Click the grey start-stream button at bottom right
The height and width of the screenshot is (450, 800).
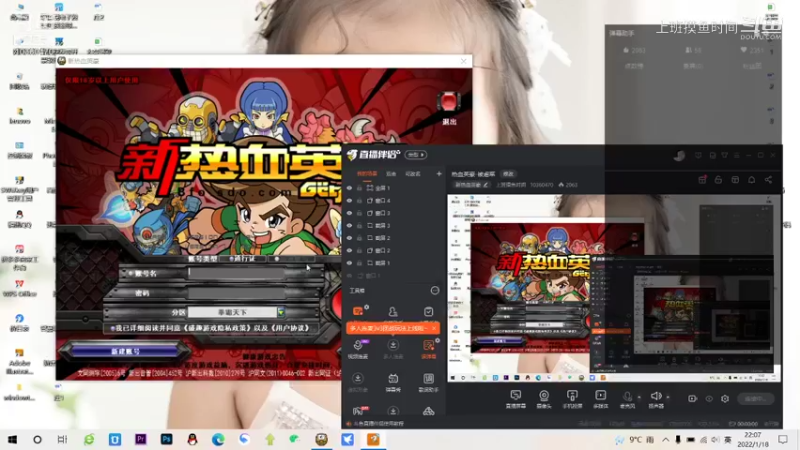point(756,398)
